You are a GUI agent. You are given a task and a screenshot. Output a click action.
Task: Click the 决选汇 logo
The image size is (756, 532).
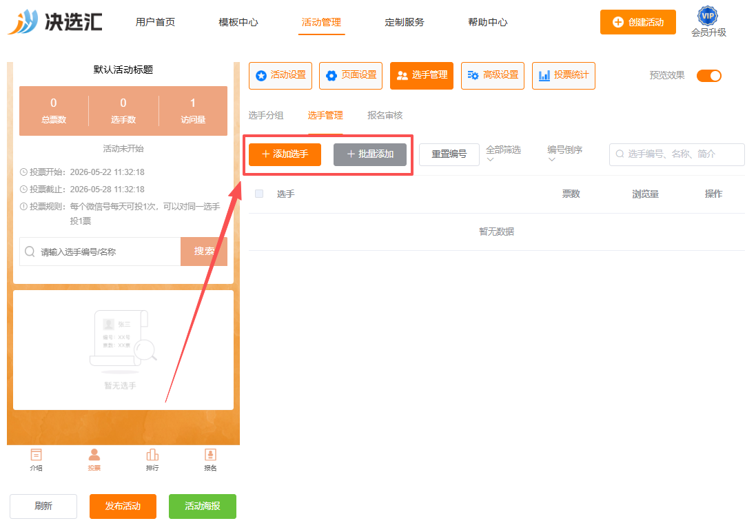[x=55, y=21]
